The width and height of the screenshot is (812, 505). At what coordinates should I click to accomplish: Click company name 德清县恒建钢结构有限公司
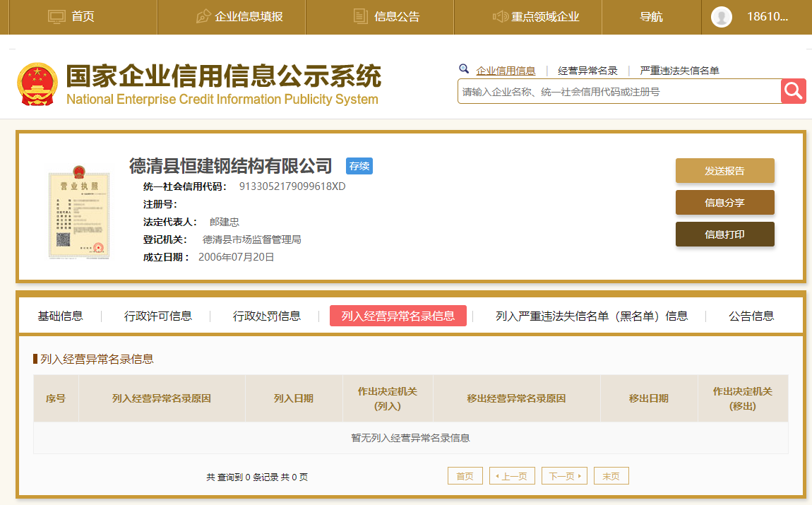coord(230,166)
